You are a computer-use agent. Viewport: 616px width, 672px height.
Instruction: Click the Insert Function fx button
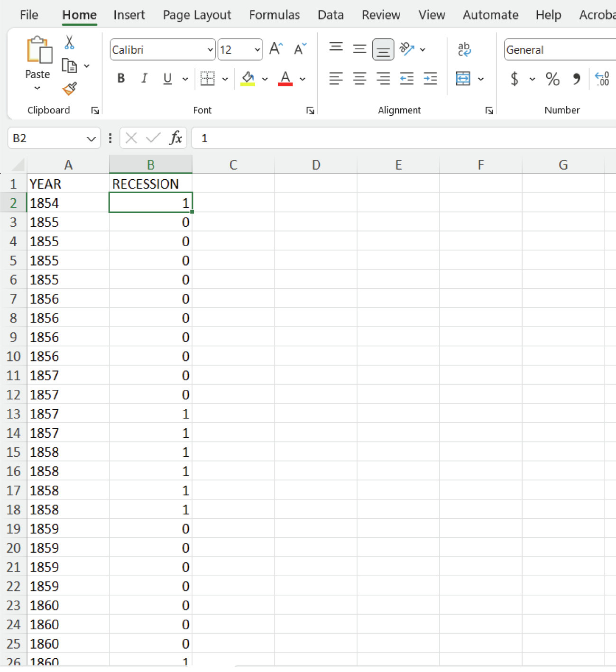(x=176, y=138)
